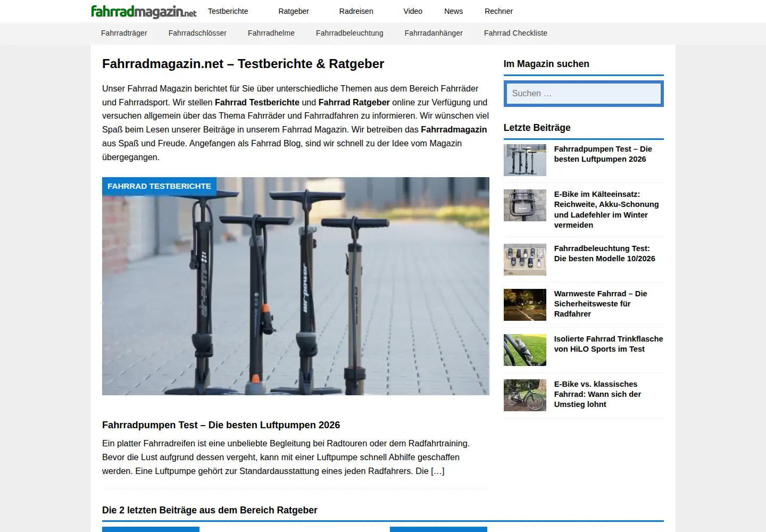Open the Fahrrad Checkliste link
Screen dimensions: 766x532
(515, 33)
